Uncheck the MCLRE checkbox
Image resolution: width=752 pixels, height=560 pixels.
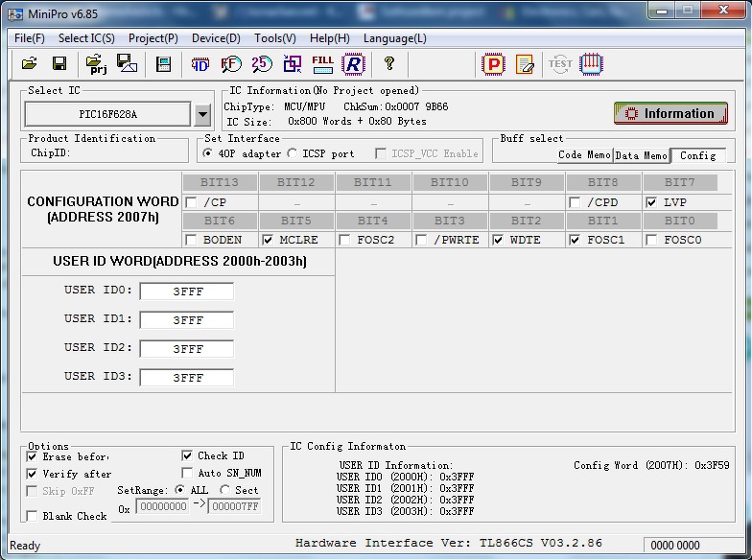[268, 240]
